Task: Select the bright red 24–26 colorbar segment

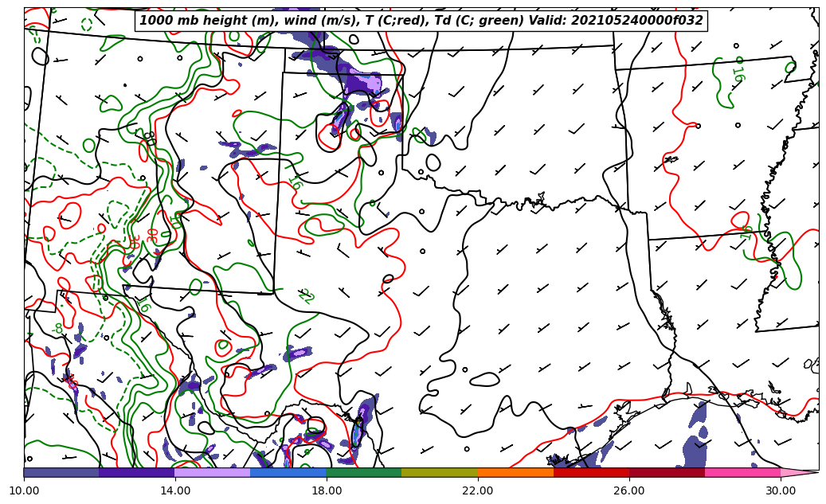Action: [591, 472]
